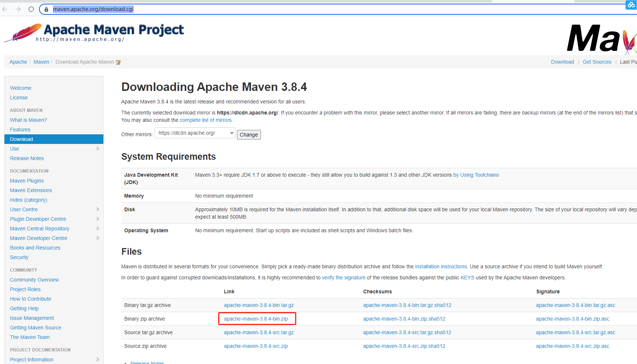This screenshot has height=364, width=637.
Task: Open Maven Extensions in the sidebar
Action: click(x=31, y=190)
